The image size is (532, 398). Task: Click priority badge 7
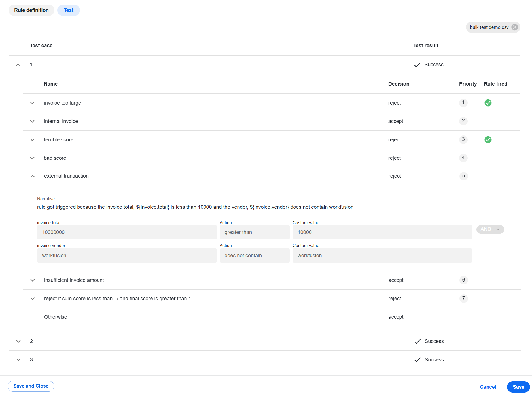(463, 299)
